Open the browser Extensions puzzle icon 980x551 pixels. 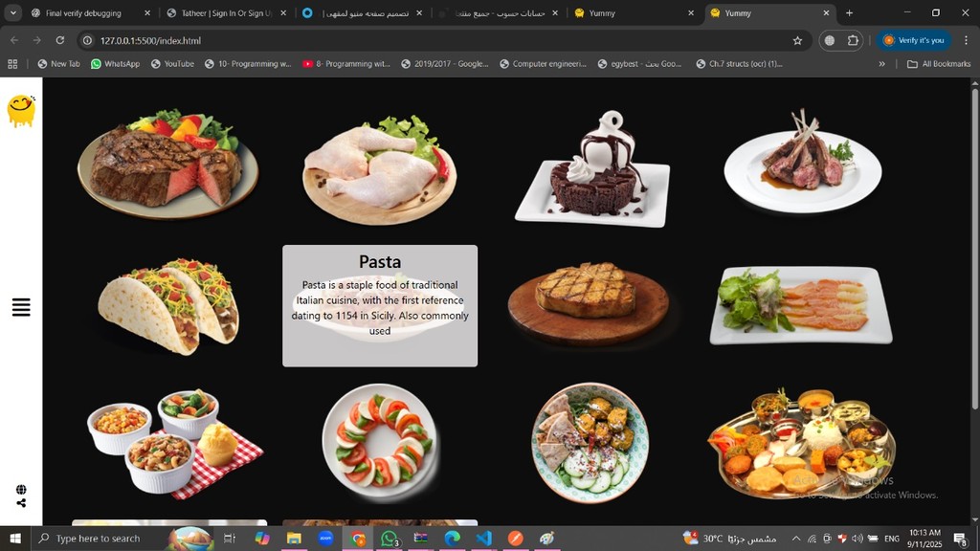[854, 41]
